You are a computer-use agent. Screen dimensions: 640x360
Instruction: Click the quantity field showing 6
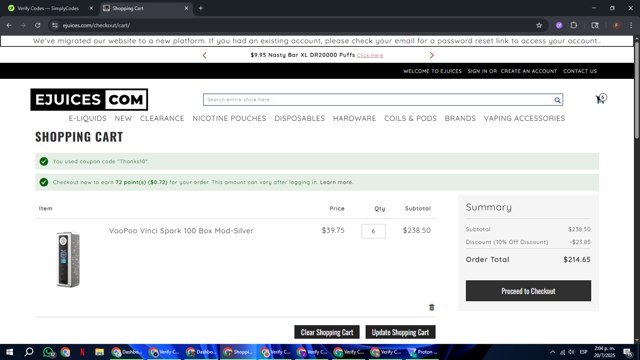coord(373,231)
